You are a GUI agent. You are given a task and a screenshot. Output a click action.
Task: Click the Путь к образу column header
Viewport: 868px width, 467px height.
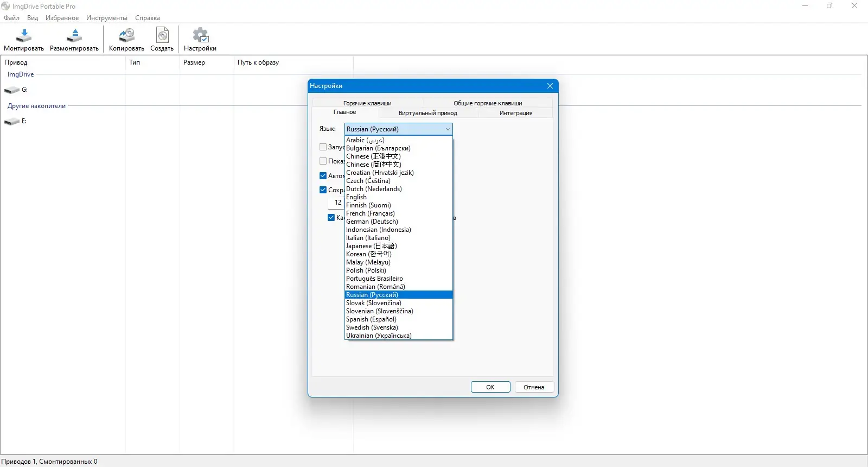[x=293, y=62]
